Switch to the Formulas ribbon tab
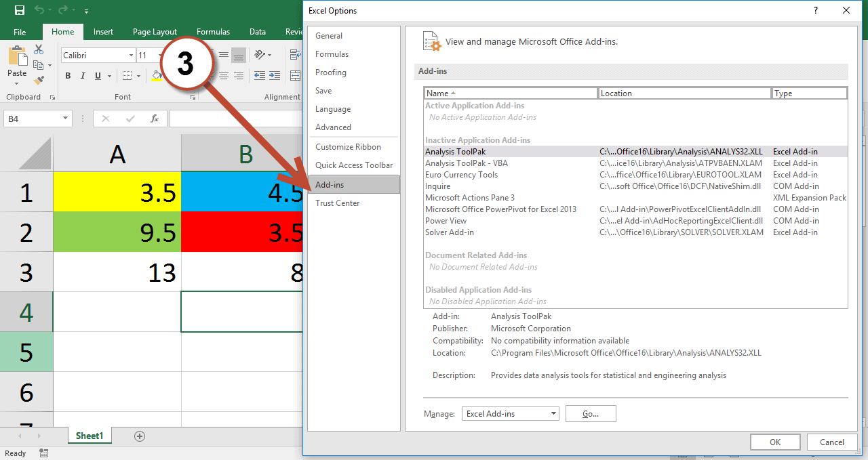Image resolution: width=868 pixels, height=460 pixels. [214, 32]
